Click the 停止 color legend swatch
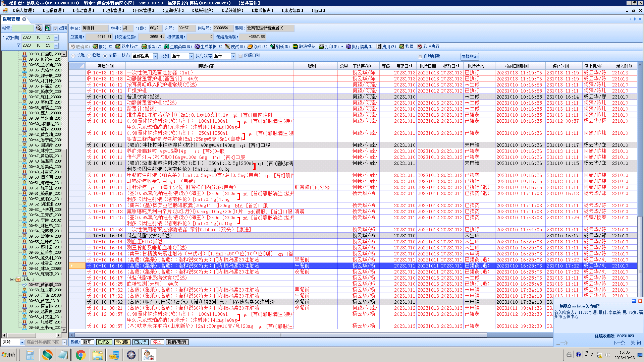The height and width of the screenshot is (362, 644). pyautogui.click(x=157, y=342)
